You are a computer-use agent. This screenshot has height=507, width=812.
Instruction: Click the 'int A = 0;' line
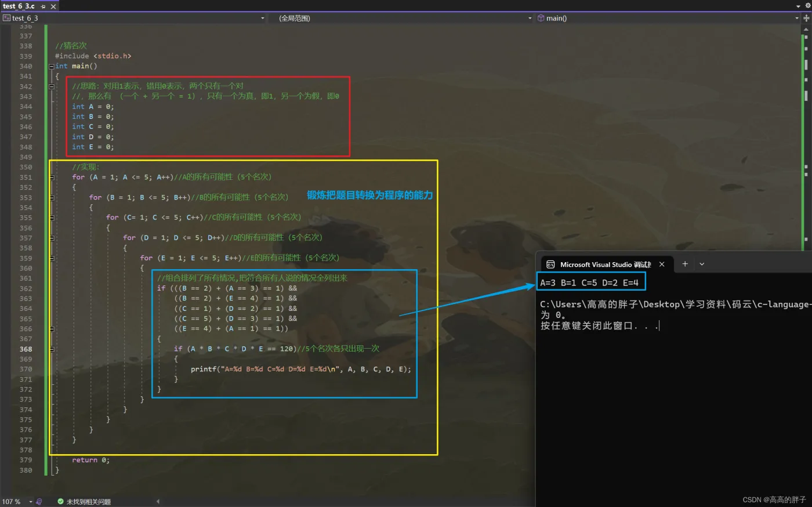pyautogui.click(x=93, y=107)
